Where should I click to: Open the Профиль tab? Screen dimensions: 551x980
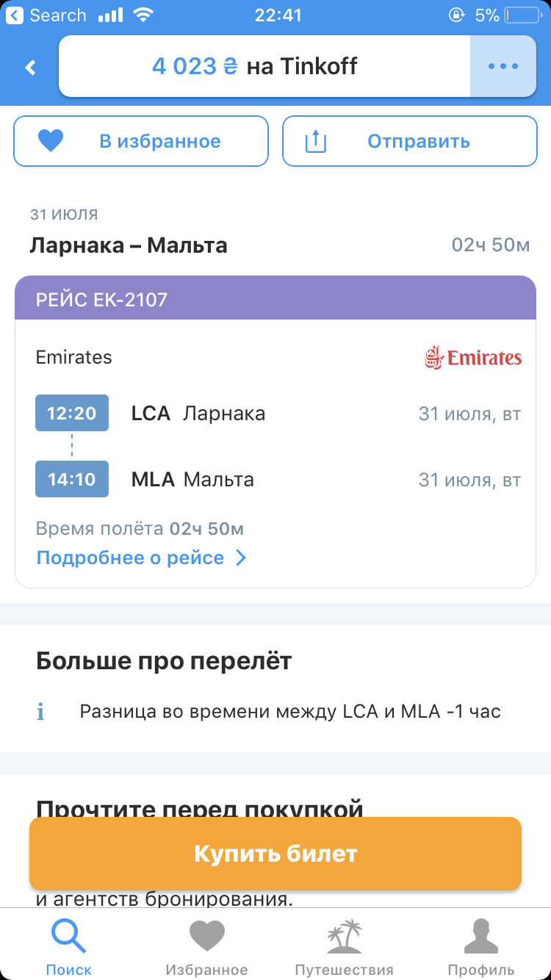[481, 937]
